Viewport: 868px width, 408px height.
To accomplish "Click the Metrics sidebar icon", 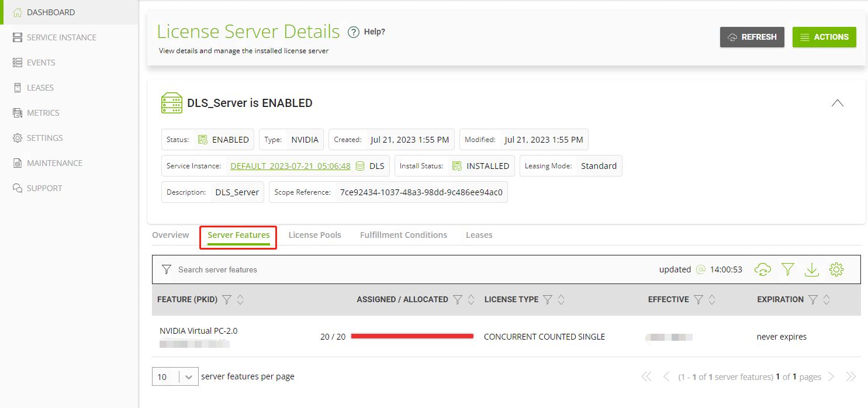I will click(x=17, y=113).
